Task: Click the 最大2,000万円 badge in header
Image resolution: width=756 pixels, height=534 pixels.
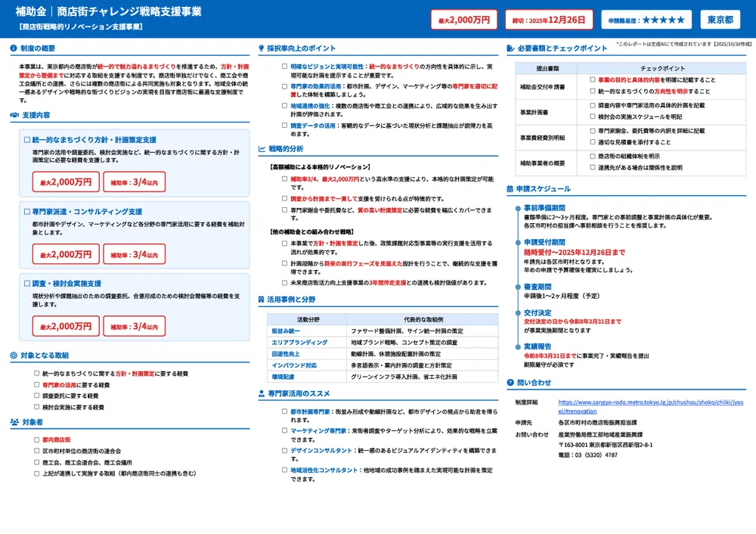Action: point(463,20)
